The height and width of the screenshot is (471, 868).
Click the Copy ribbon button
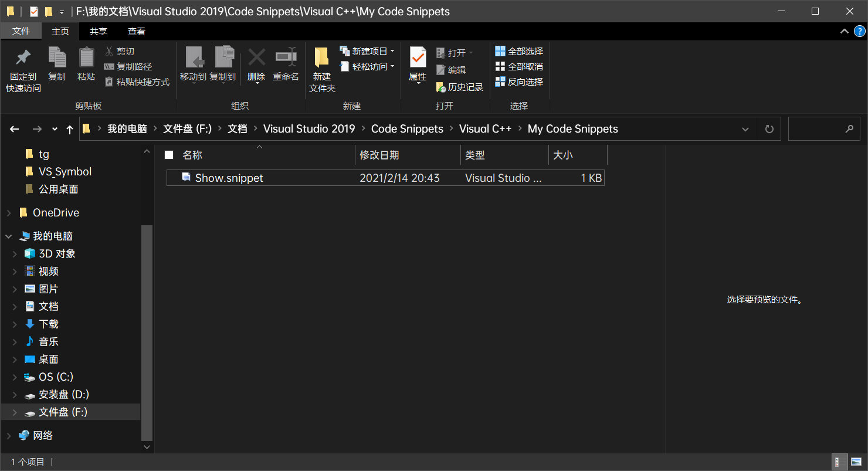click(x=57, y=65)
